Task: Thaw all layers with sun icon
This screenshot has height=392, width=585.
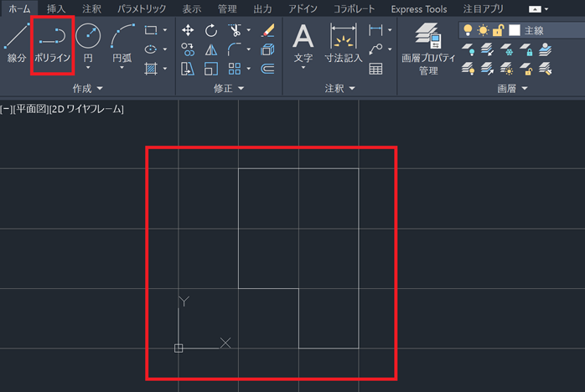Action: click(506, 69)
